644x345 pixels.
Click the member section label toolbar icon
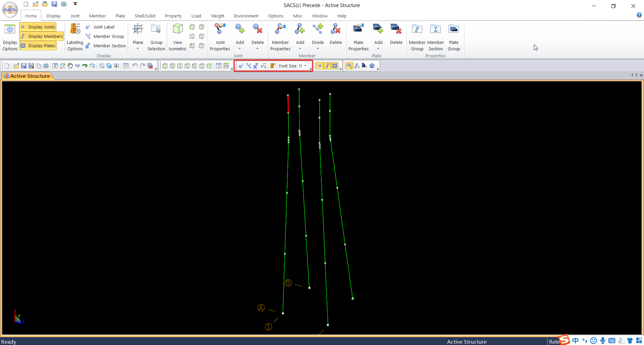(x=256, y=66)
